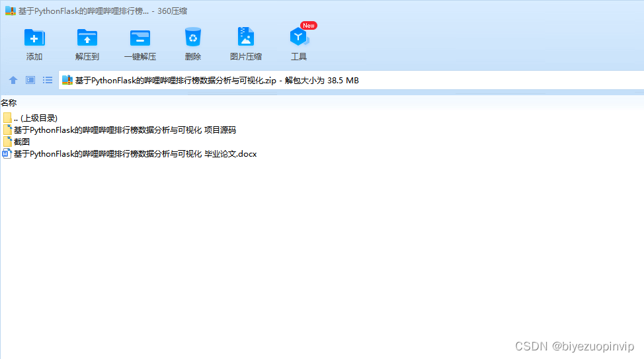Select the 项目源码 folder row
The width and height of the screenshot is (644, 359).
coord(119,130)
